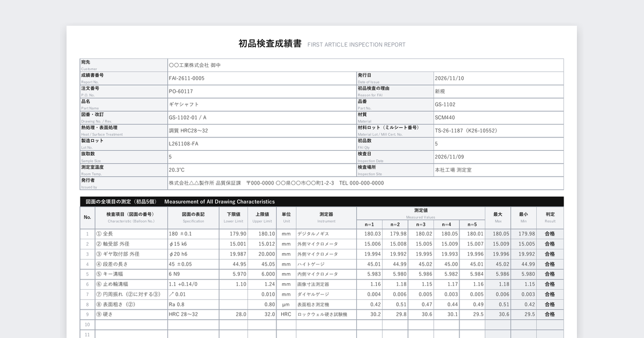Click instrument デジタルノギス

[x=326, y=234]
